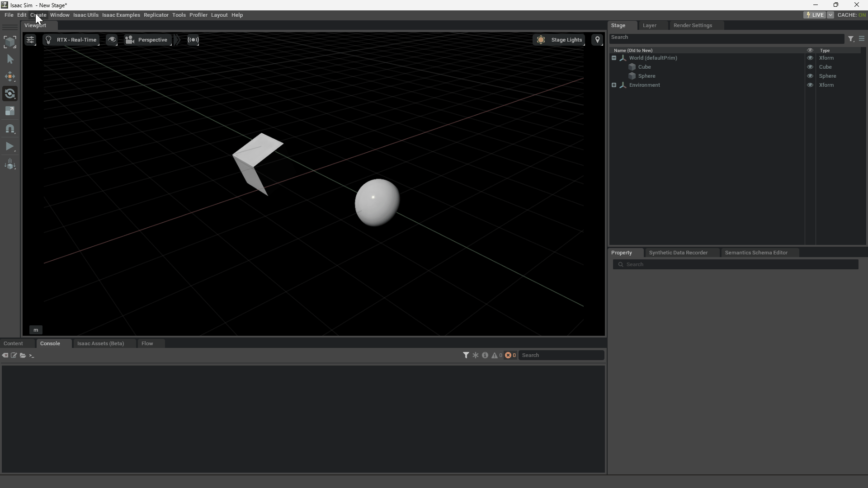868x488 pixels.
Task: Toggle visibility of Sphere in stage
Action: point(810,75)
